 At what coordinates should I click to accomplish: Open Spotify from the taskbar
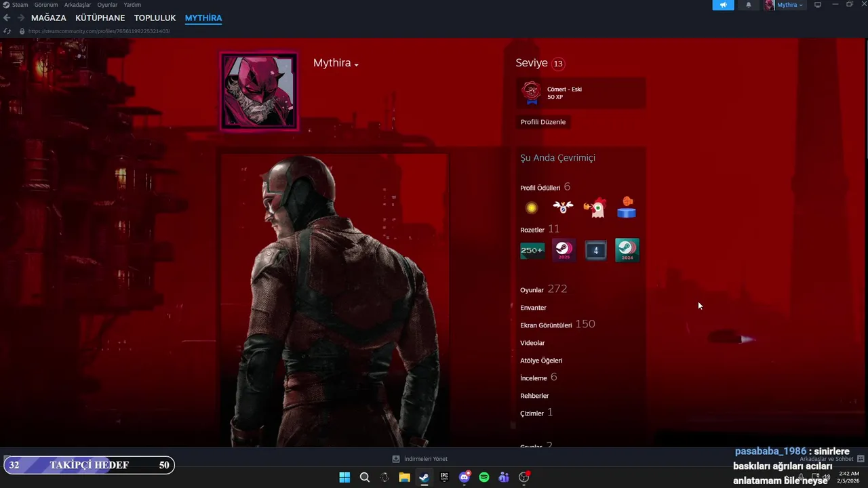(x=484, y=477)
